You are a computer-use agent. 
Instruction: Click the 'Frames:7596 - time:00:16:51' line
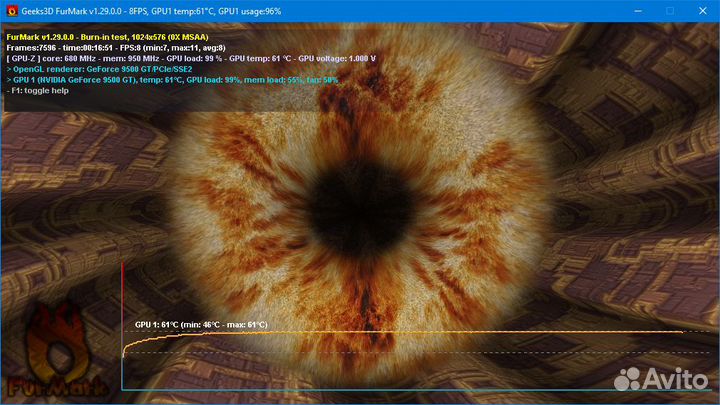[x=116, y=48]
